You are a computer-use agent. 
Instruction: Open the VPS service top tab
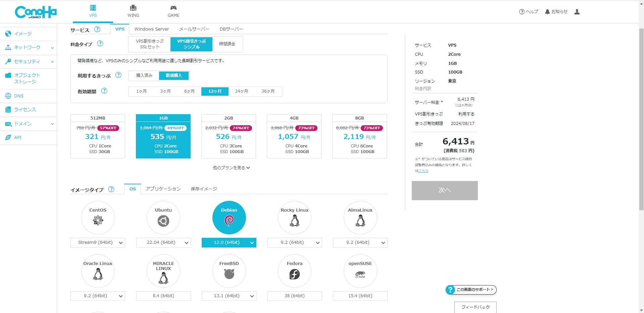pyautogui.click(x=93, y=11)
